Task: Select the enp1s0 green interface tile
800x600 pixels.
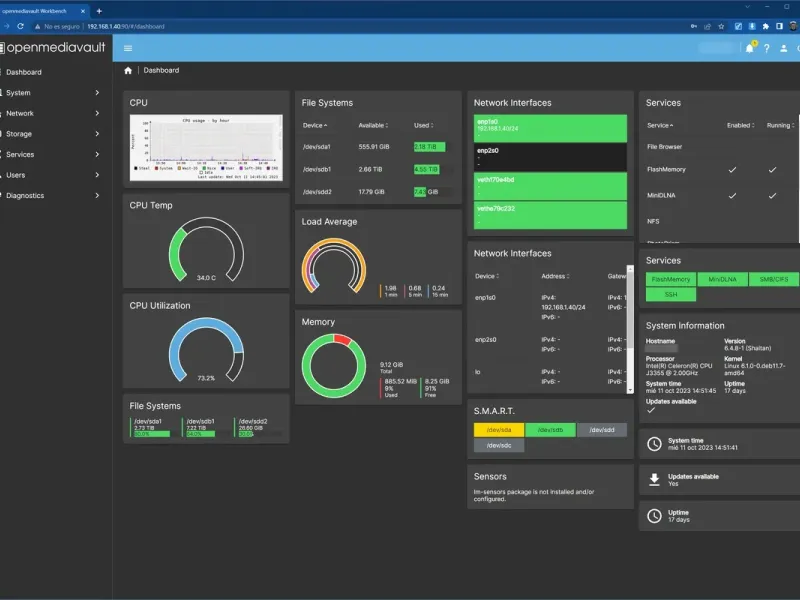Action: [x=550, y=129]
